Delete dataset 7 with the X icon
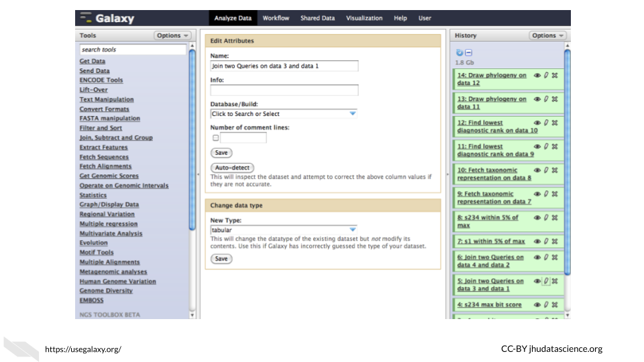The width and height of the screenshot is (644, 362). click(555, 241)
